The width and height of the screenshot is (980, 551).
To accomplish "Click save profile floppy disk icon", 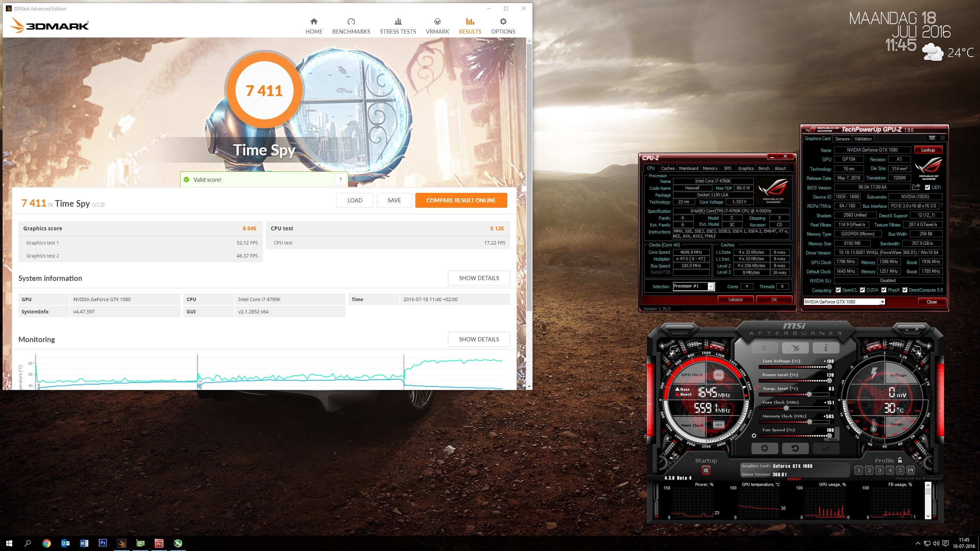I will (911, 470).
